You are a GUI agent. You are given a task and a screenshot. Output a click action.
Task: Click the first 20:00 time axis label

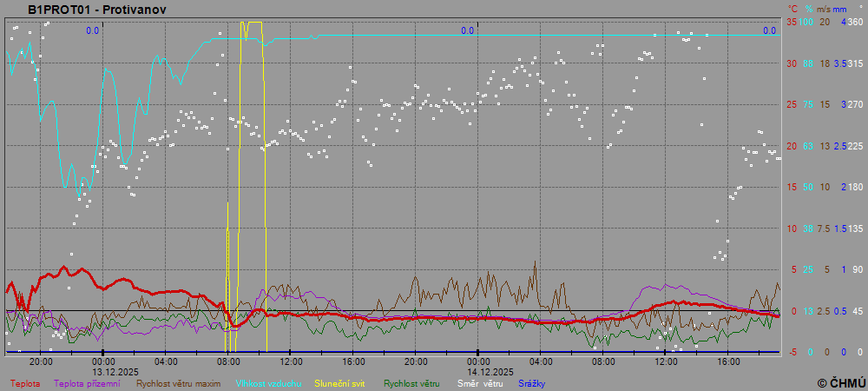pyautogui.click(x=41, y=361)
